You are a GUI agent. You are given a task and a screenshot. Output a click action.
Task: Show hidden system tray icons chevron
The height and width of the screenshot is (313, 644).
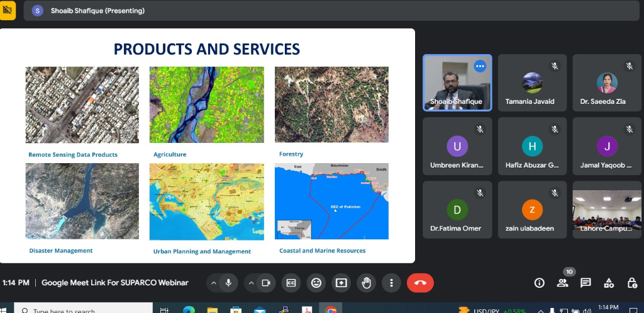540,311
